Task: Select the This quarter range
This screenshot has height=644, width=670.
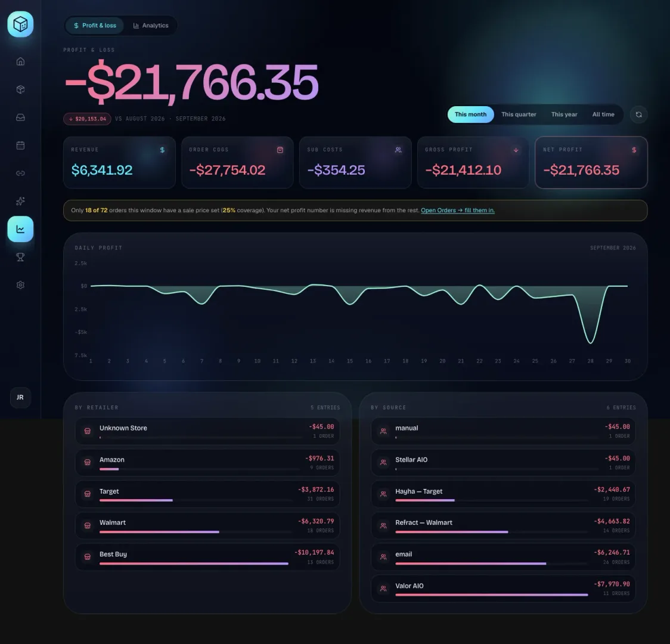Action: [519, 114]
